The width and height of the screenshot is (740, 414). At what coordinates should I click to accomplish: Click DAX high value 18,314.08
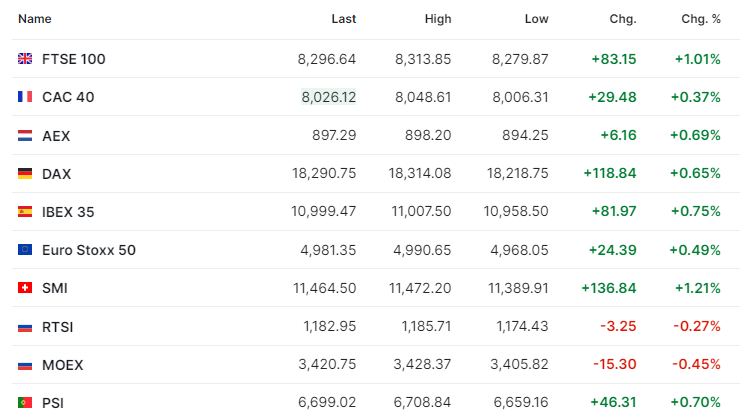pyautogui.click(x=420, y=173)
